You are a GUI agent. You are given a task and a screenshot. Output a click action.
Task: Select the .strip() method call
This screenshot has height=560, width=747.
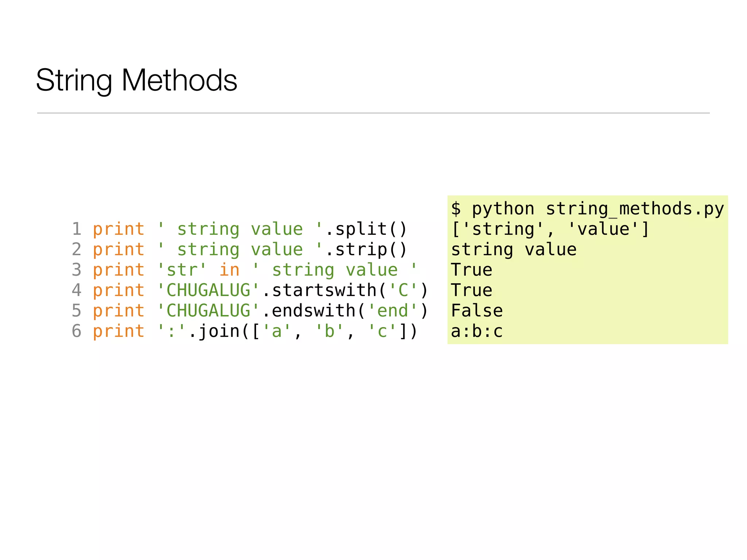tap(366, 250)
